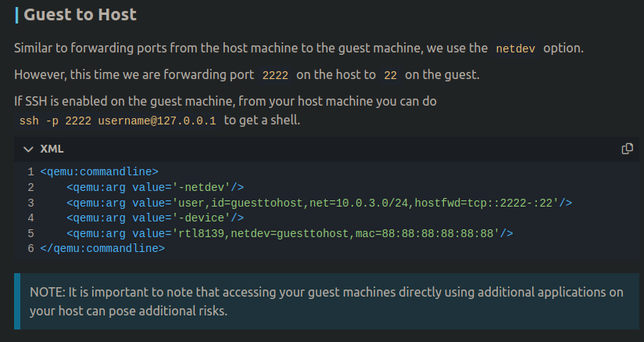
Task: Click the NOTE callout about additional risks
Action: pyautogui.click(x=327, y=301)
